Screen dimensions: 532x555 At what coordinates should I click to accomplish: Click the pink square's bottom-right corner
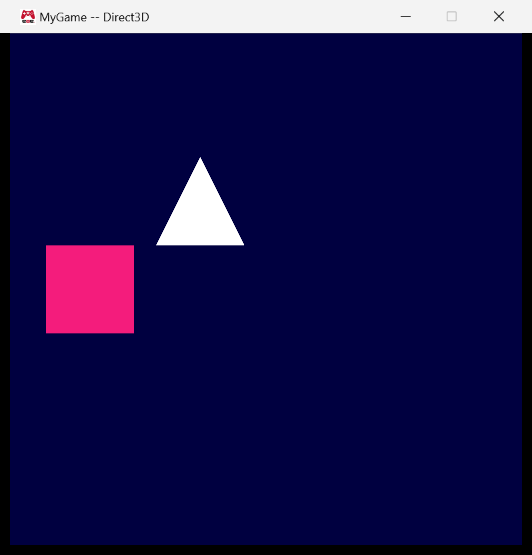point(133,332)
